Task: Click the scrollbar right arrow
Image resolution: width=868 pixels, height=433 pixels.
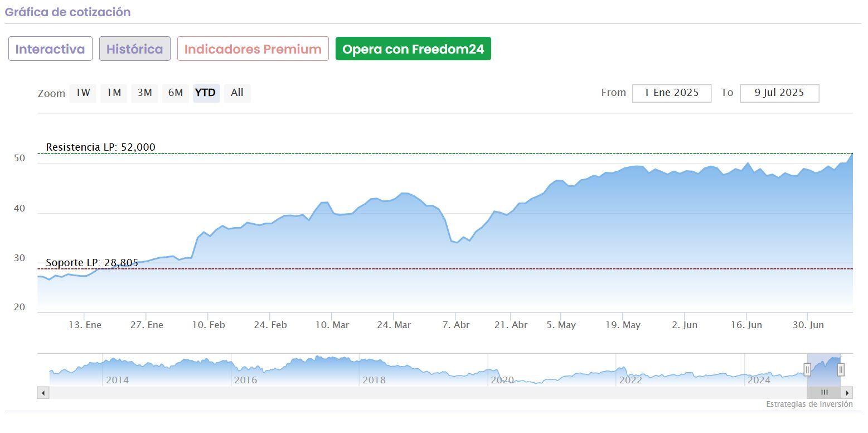Action: (x=847, y=393)
